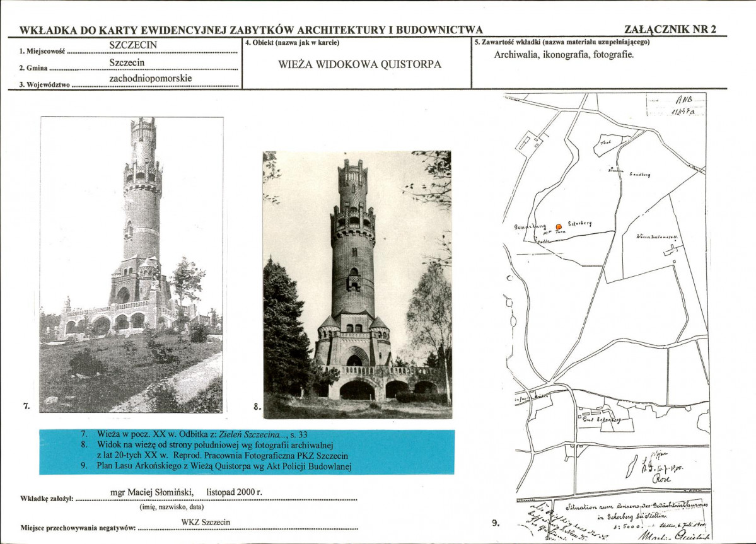Click the document header title text
The height and width of the screenshot is (544, 756).
251,30
